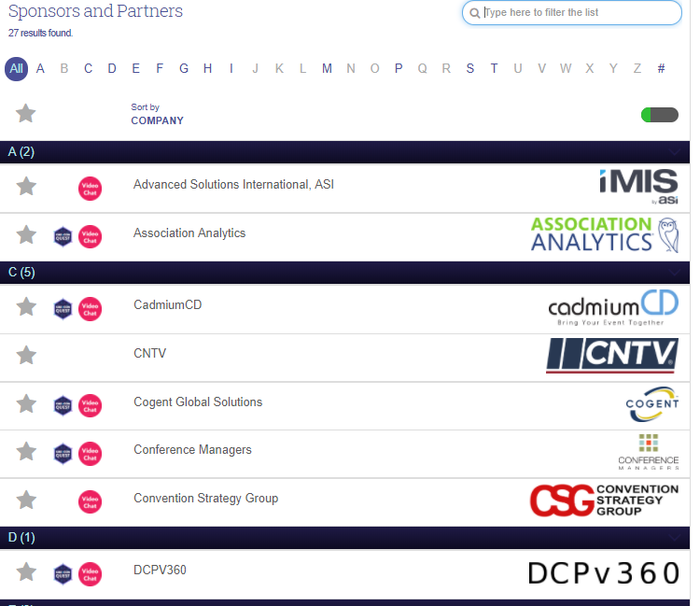Click the CNTV logo
Screen dimensions: 700x606
[612, 356]
